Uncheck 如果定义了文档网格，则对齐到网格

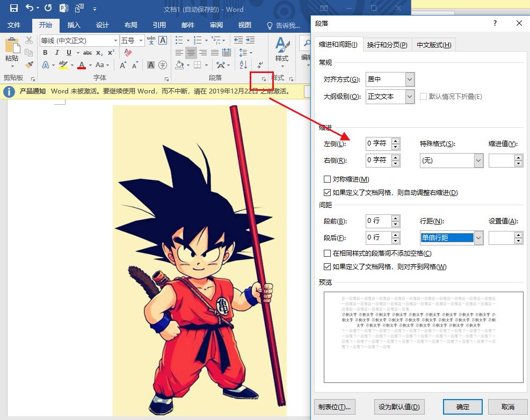(327, 266)
